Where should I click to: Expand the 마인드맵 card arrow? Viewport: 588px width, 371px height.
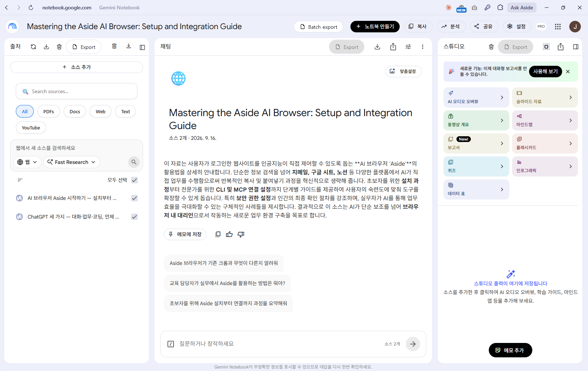[570, 120]
